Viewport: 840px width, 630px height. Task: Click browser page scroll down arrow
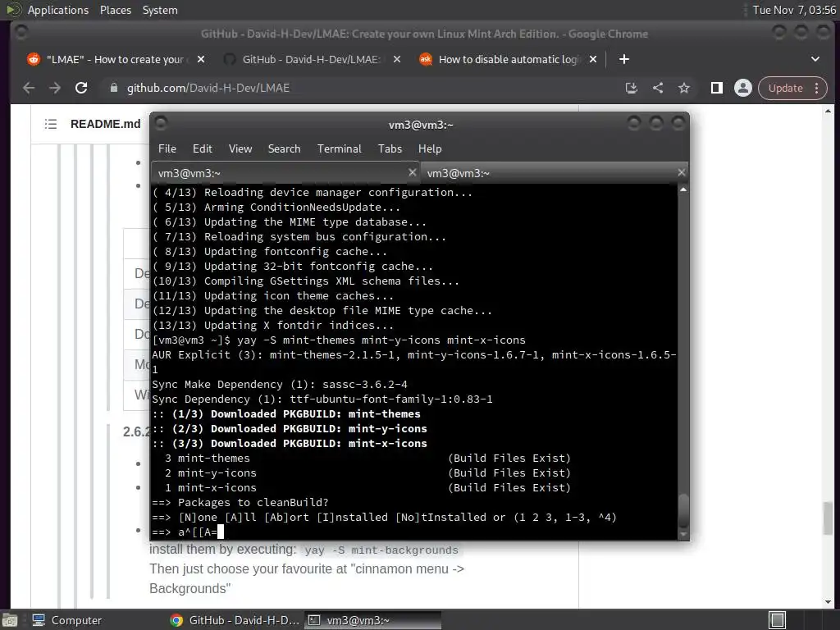829,602
